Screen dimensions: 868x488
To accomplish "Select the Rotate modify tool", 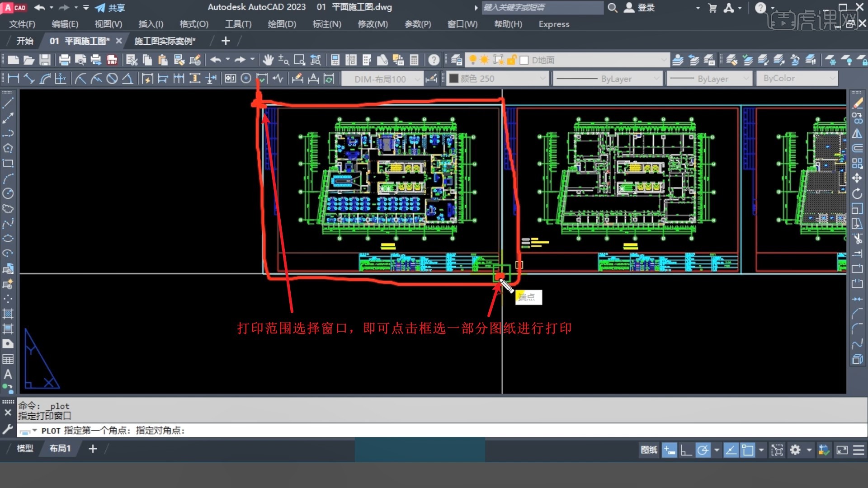I will [x=858, y=194].
